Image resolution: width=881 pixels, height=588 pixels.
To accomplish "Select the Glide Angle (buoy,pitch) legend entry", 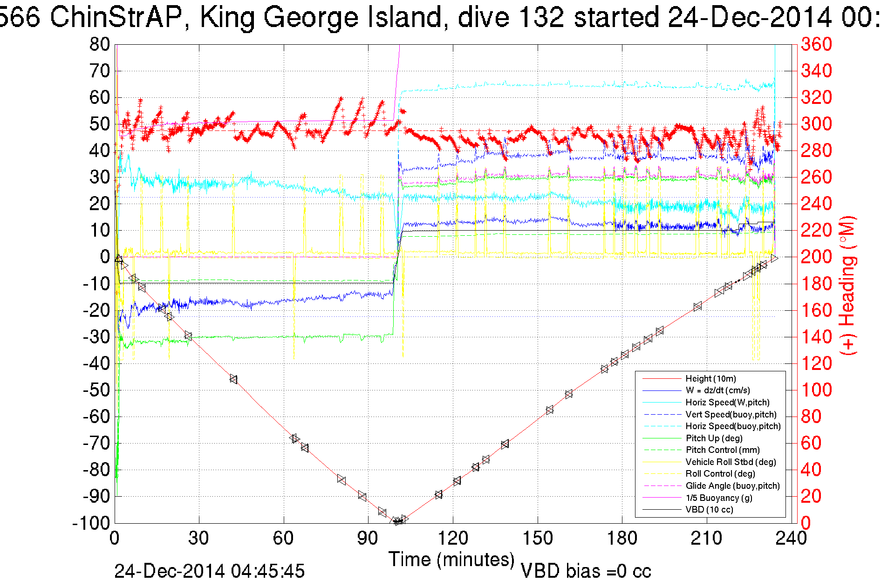I will point(732,486).
